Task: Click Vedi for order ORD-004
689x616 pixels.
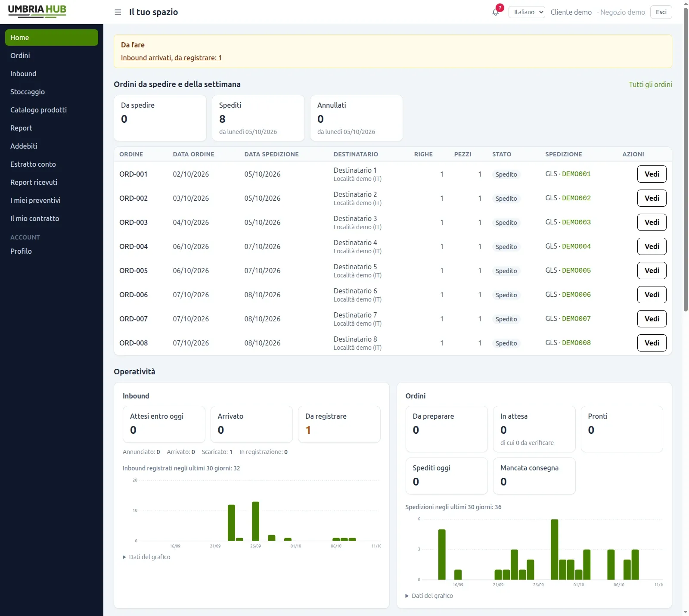Action: (652, 246)
